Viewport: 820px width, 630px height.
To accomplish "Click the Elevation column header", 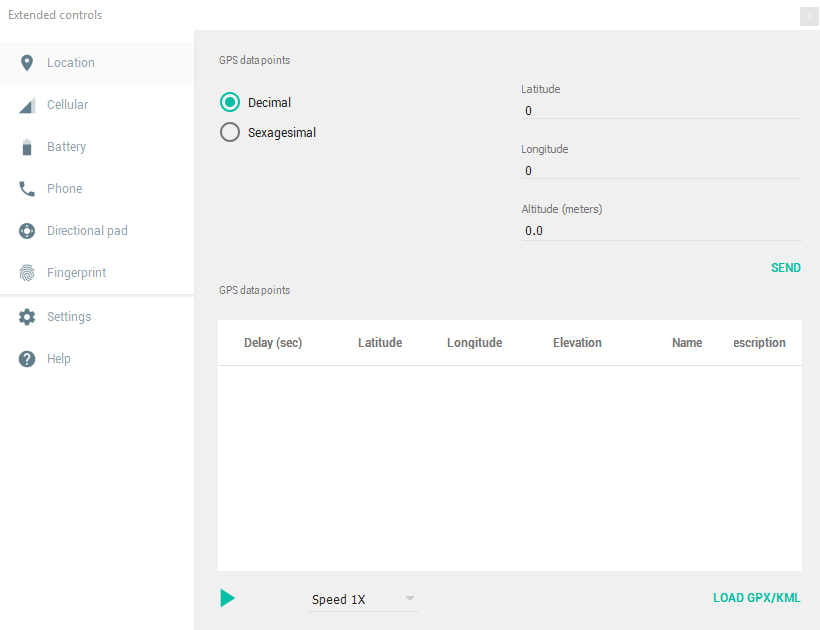I will tap(577, 343).
